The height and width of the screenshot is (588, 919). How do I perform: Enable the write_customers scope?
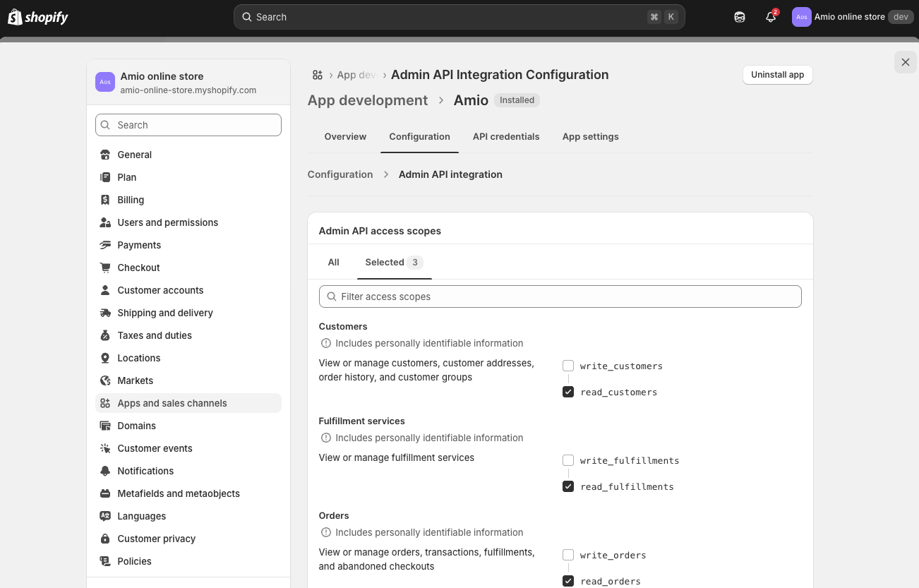568,366
